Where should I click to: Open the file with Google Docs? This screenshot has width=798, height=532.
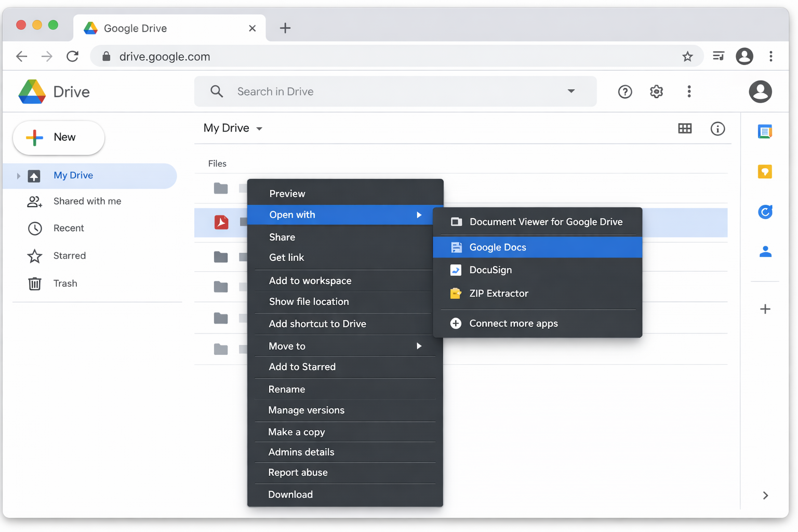[538, 247]
